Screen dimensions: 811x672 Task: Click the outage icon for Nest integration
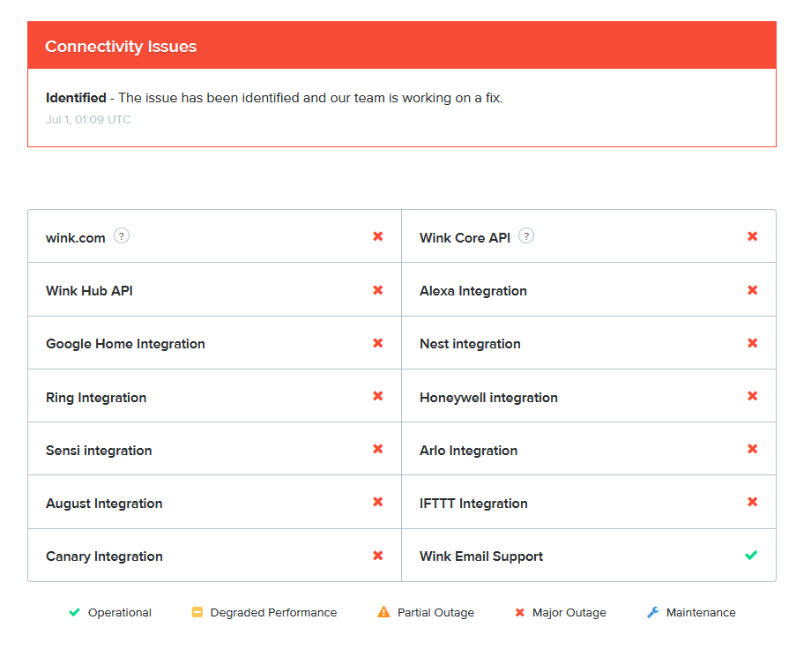[x=753, y=343]
